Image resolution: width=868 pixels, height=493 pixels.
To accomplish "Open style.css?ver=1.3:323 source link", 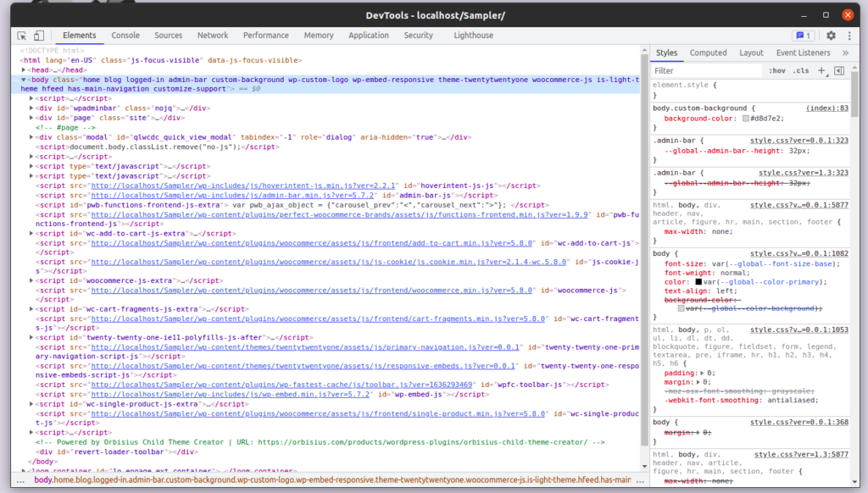I will pos(804,173).
